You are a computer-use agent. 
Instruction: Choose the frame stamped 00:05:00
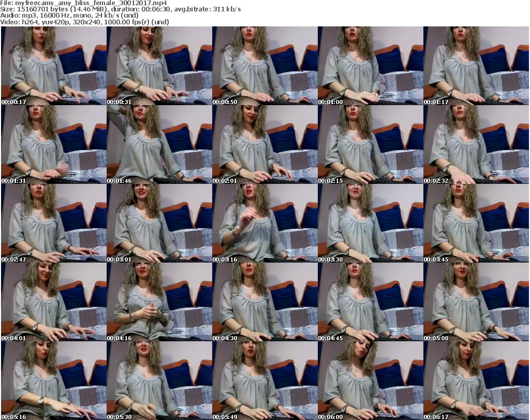point(476,302)
